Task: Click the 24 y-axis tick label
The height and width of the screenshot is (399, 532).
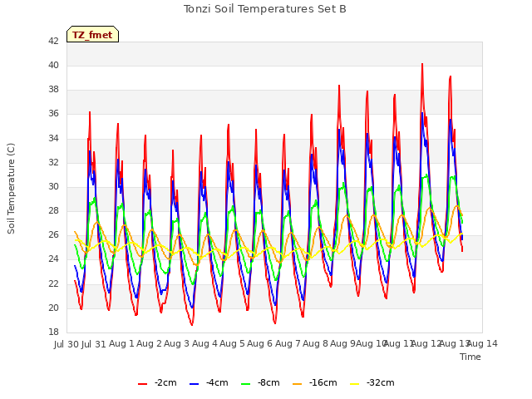Action: pyautogui.click(x=53, y=259)
